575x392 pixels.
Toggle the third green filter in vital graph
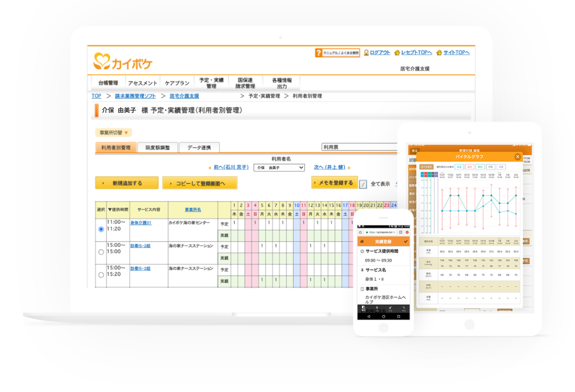point(479,167)
